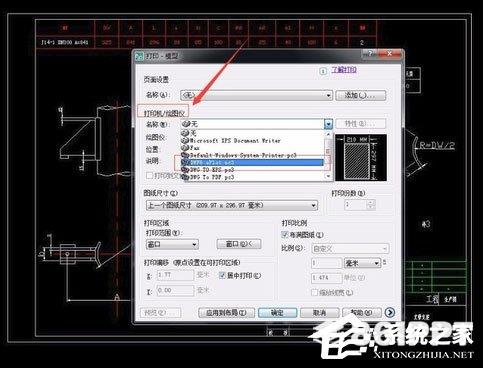483x368 pixels.
Task: Click the paper preview thumbnail showing 210 MM
Action: pos(361,158)
